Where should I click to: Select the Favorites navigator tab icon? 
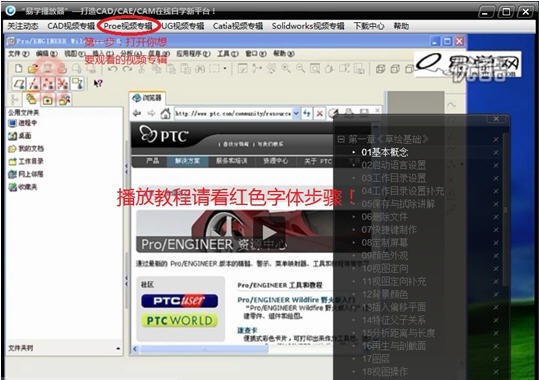pos(47,100)
